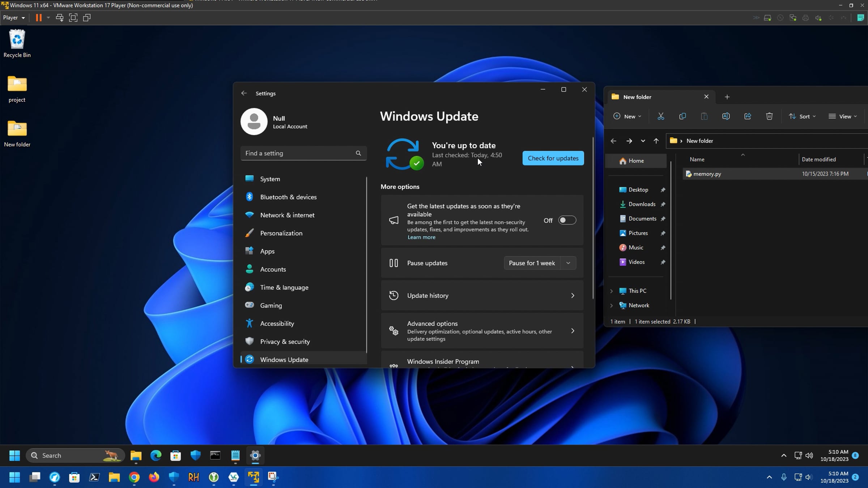Open the Player menu in VMware
This screenshot has height=488, width=868.
point(14,18)
